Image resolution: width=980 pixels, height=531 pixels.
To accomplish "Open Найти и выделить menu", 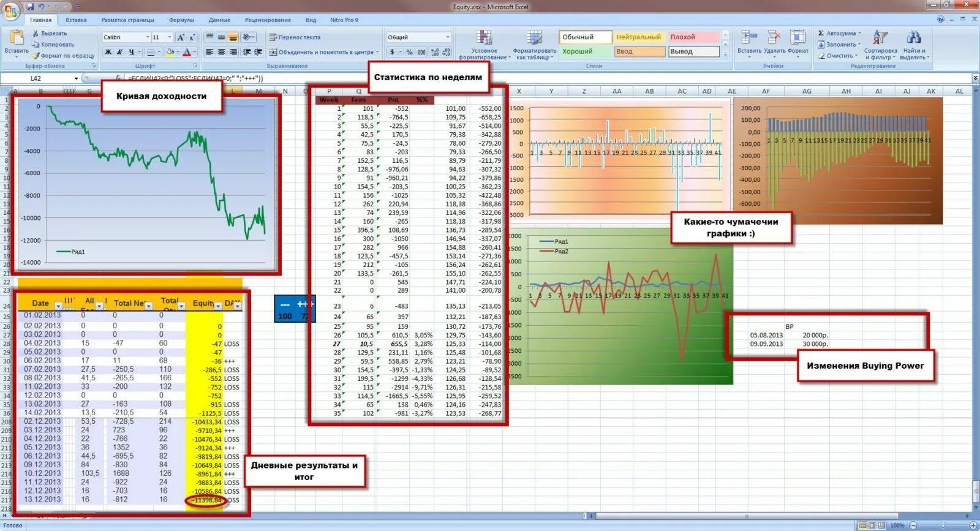I will 914,44.
